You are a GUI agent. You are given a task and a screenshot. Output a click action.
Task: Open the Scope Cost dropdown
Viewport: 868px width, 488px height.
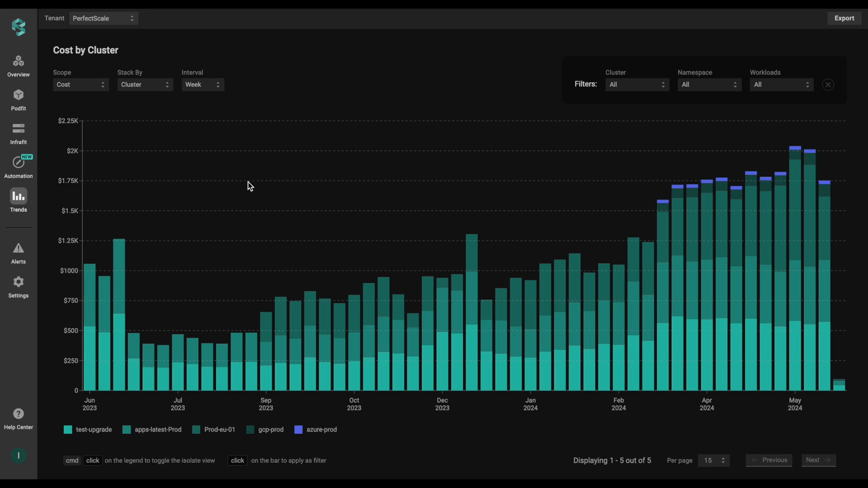(x=80, y=84)
